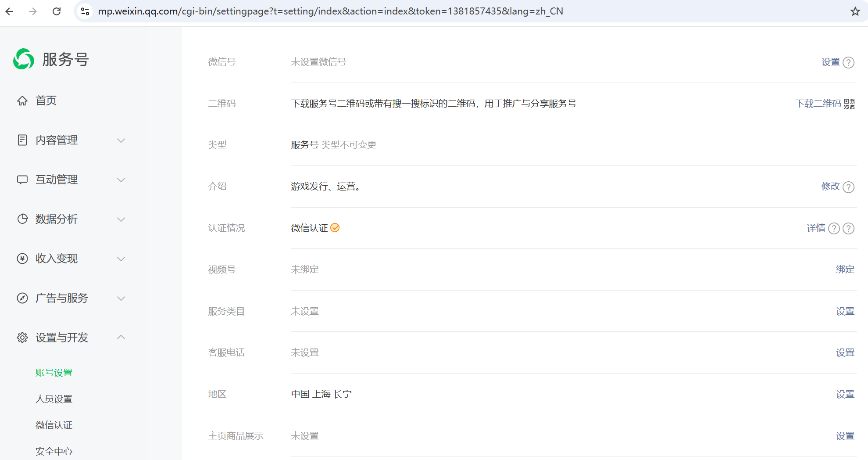Open 人员设置 in the sidebar
868x460 pixels.
54,399
